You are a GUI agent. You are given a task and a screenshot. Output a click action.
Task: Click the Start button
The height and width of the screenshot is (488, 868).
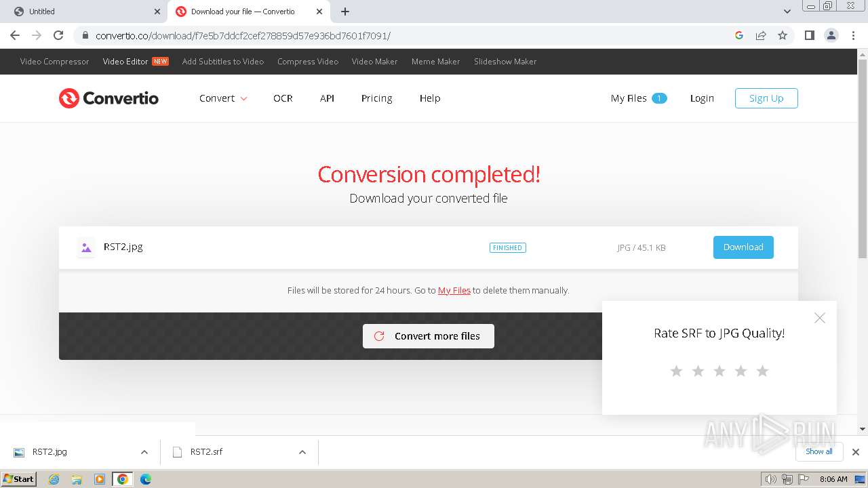tap(18, 479)
